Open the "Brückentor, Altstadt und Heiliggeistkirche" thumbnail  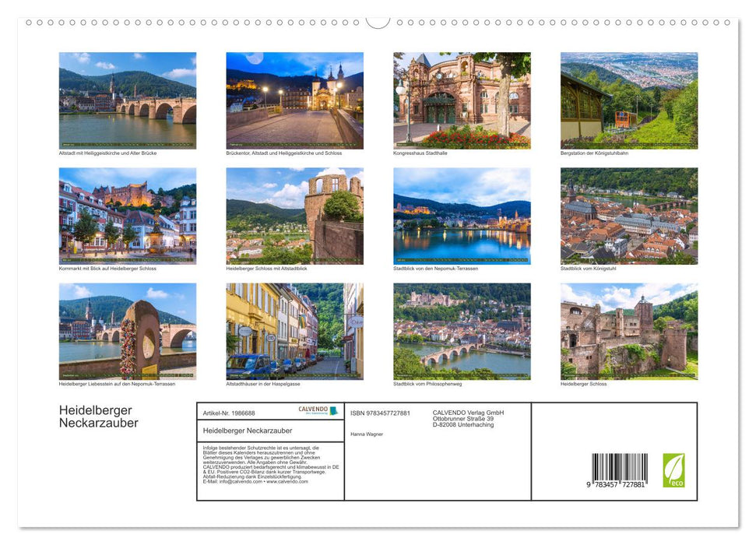pos(294,100)
